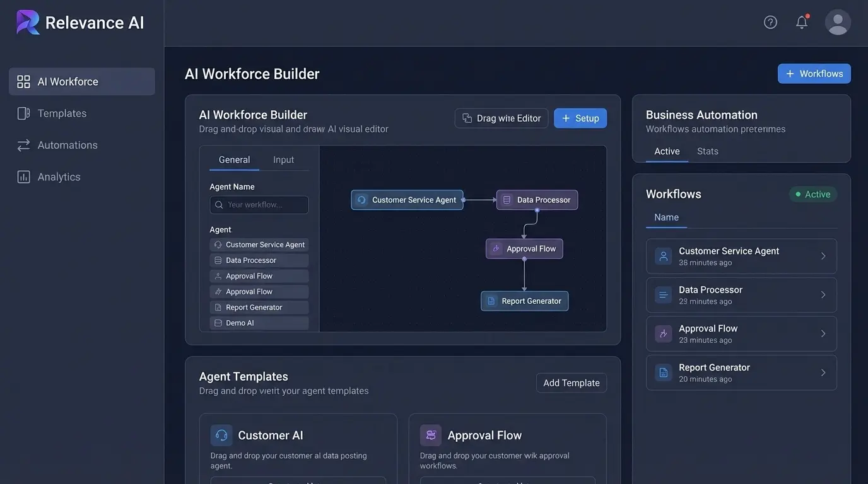
Task: Open Analytics in the sidebar
Action: pos(59,177)
